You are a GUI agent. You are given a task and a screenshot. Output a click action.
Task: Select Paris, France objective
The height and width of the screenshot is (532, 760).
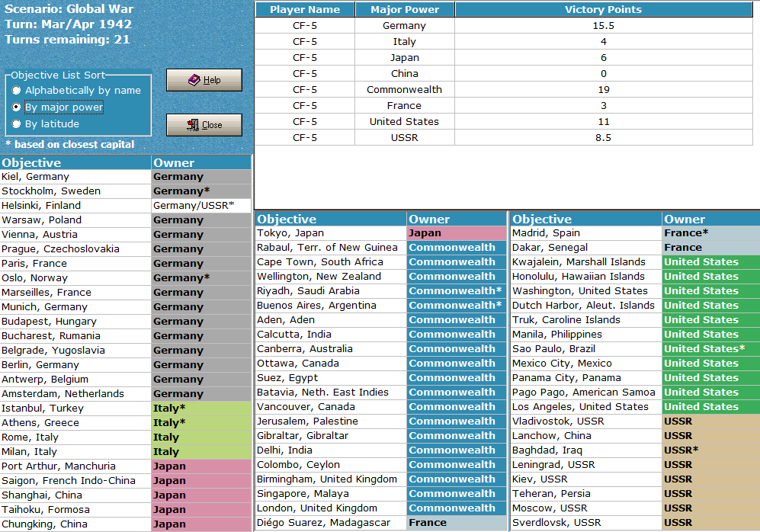(75, 264)
